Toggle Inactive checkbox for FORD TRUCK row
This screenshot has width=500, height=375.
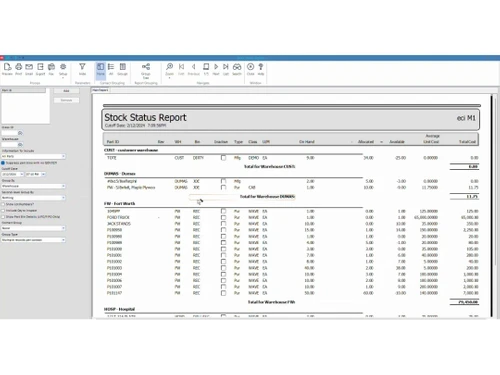point(223,217)
